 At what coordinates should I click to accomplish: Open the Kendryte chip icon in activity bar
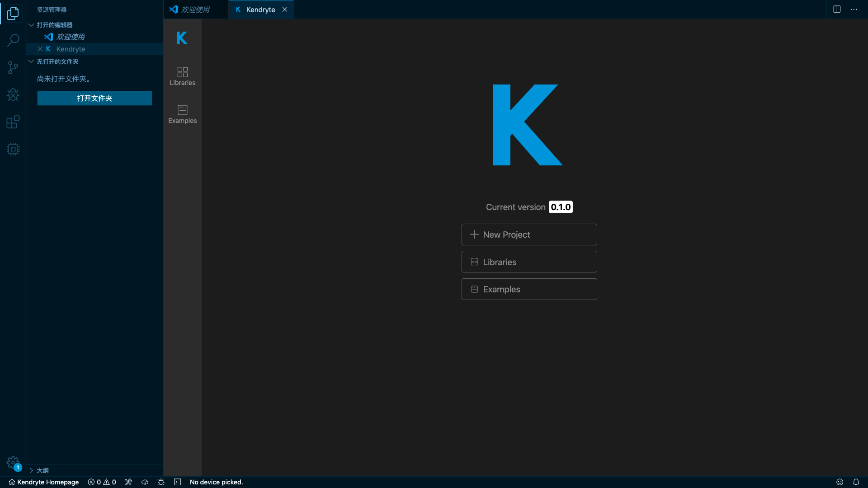[x=13, y=149]
